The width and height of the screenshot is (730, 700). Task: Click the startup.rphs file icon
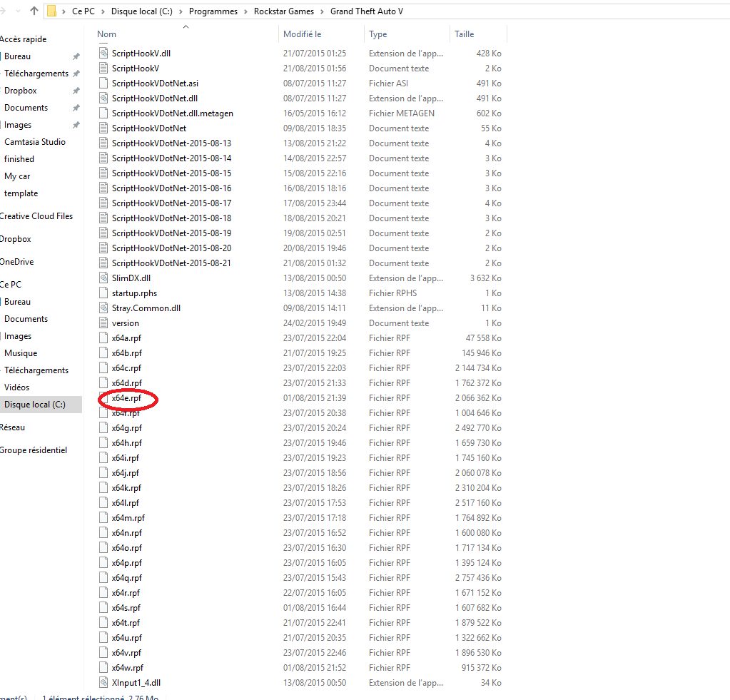(103, 293)
